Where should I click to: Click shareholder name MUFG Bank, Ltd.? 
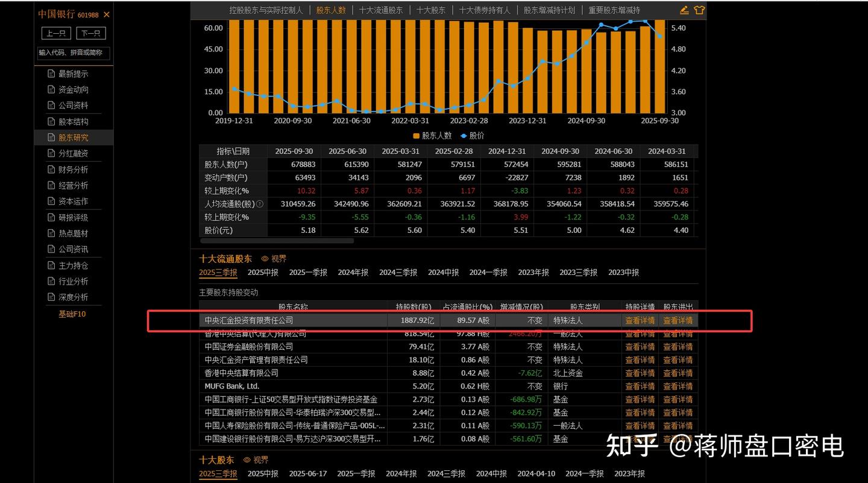coord(232,387)
